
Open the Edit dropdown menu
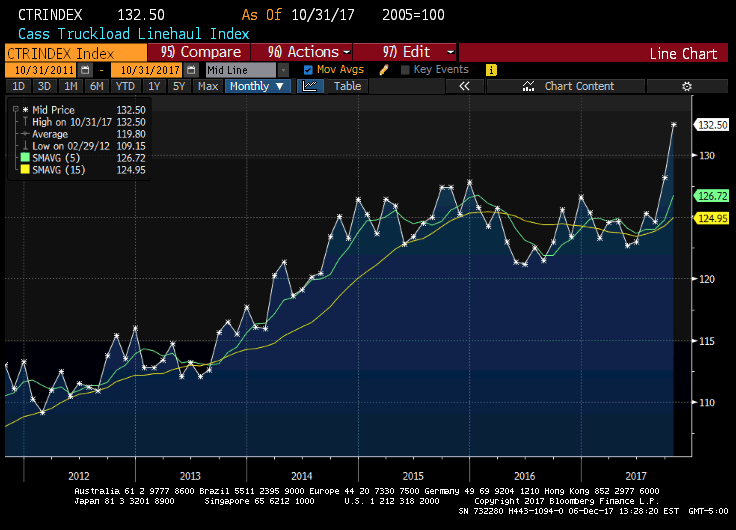pos(405,52)
